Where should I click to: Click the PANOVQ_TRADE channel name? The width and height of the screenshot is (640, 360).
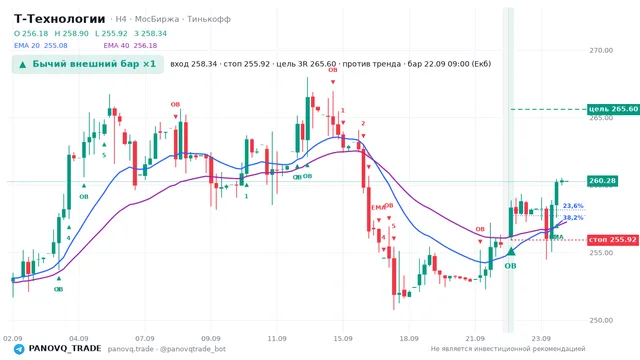click(65, 349)
